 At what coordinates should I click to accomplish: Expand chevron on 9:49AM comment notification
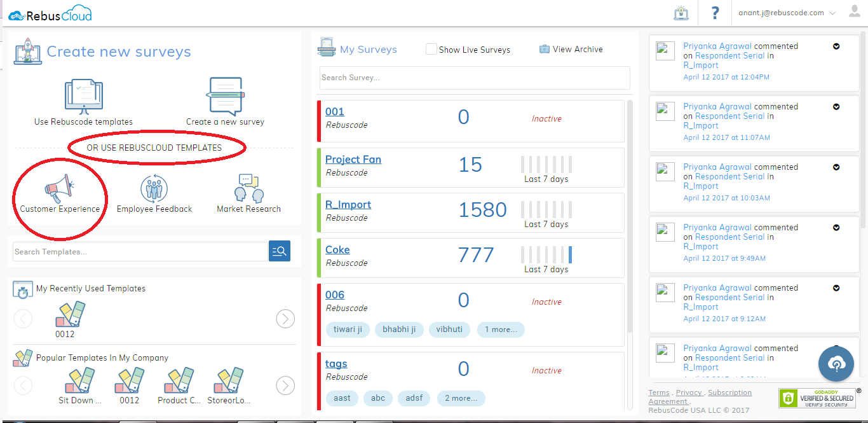coord(836,228)
